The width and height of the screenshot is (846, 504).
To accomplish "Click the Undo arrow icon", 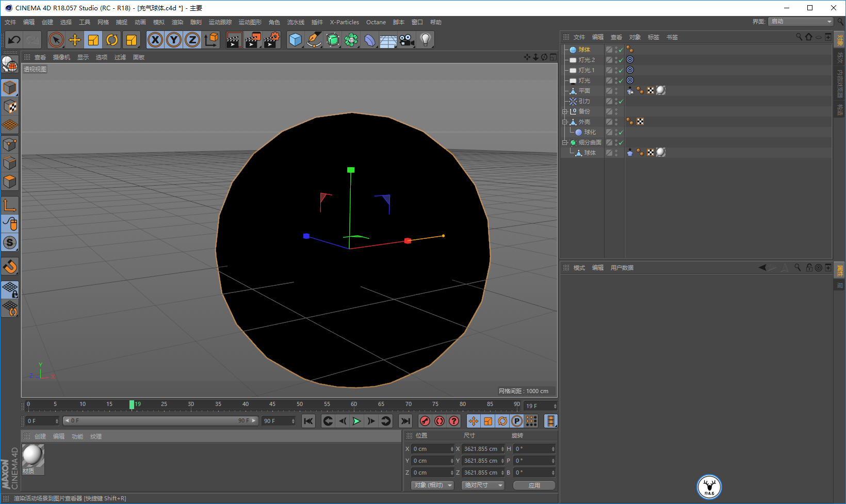I will 14,40.
